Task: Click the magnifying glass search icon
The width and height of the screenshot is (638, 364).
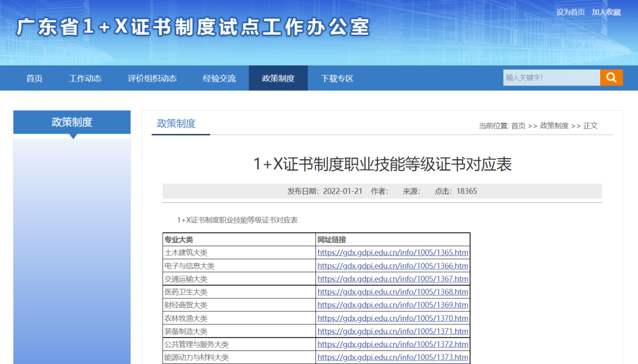Action: 611,77
